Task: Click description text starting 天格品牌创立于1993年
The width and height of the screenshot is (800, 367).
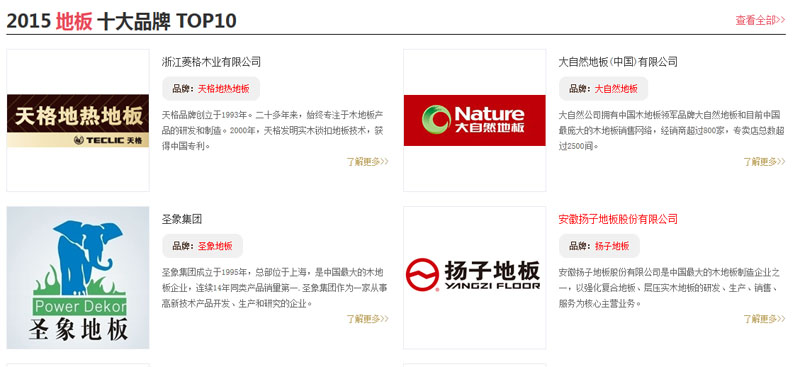Action: (x=272, y=130)
